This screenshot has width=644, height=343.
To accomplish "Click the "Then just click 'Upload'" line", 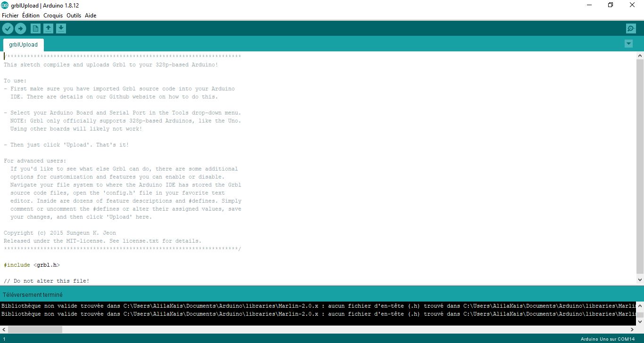I will click(x=66, y=145).
